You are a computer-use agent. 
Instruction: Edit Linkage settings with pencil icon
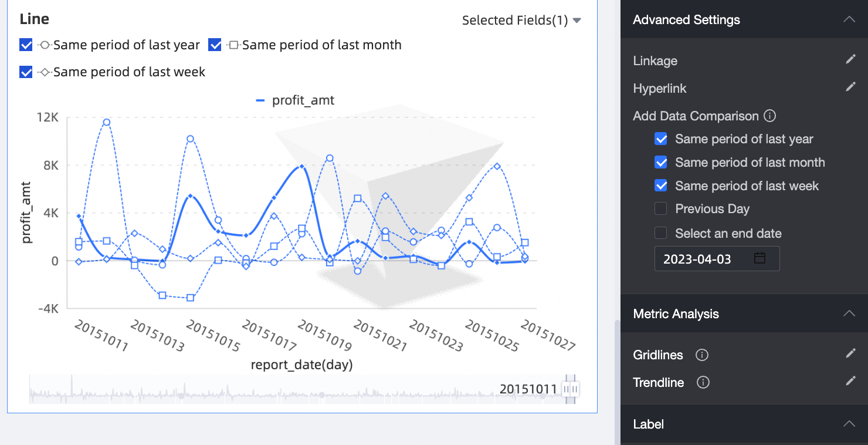coord(850,60)
